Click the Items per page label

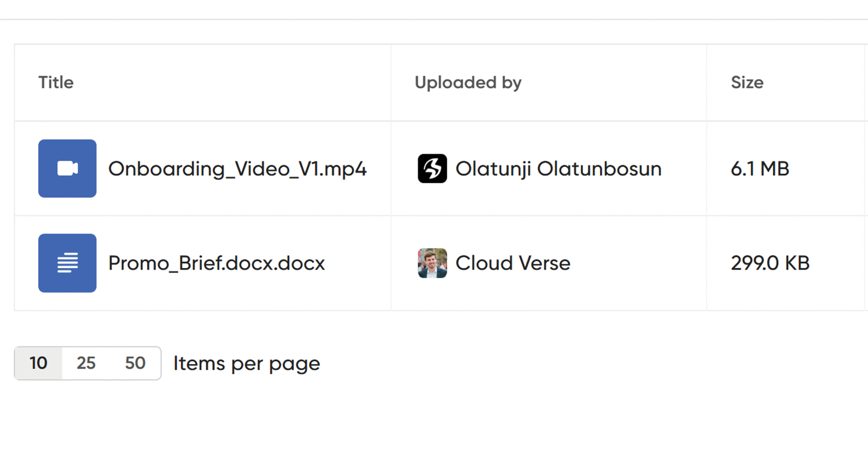[x=246, y=364]
